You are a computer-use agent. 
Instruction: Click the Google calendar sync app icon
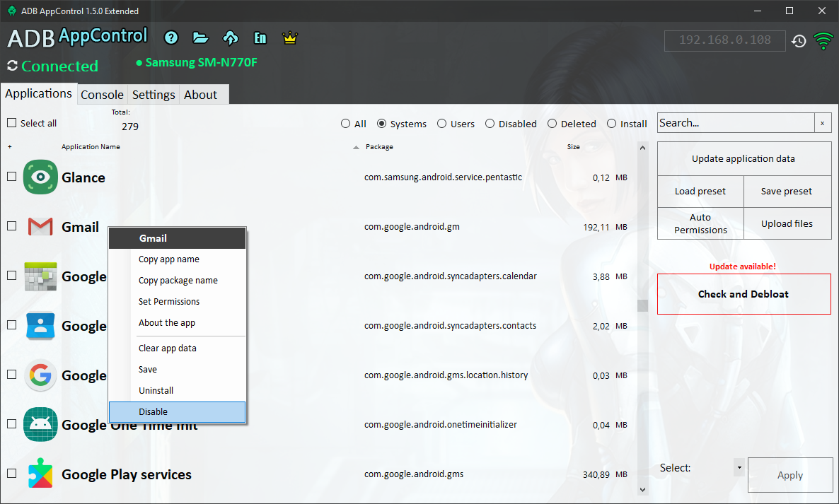40,276
